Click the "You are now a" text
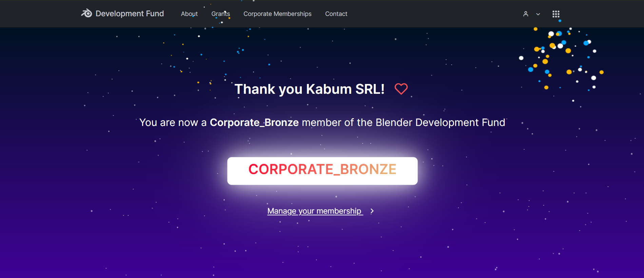The image size is (644, 278). pyautogui.click(x=173, y=123)
